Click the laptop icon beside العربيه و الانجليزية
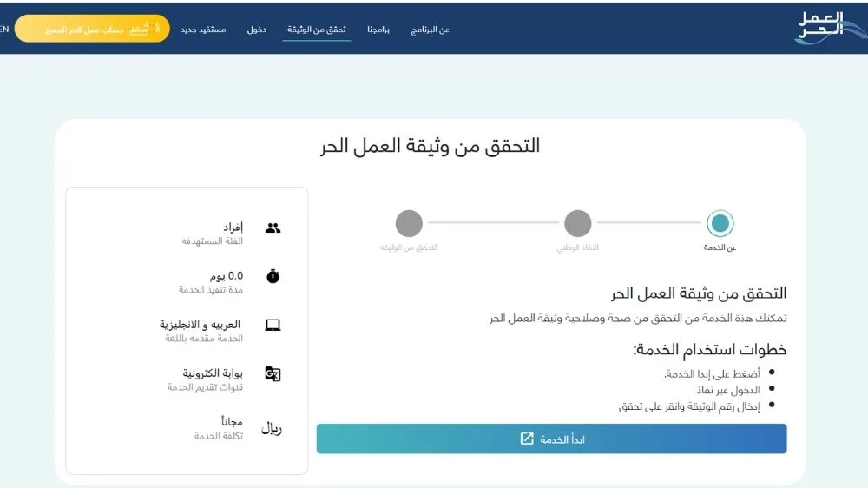Image resolution: width=868 pixels, height=488 pixels. (x=273, y=325)
